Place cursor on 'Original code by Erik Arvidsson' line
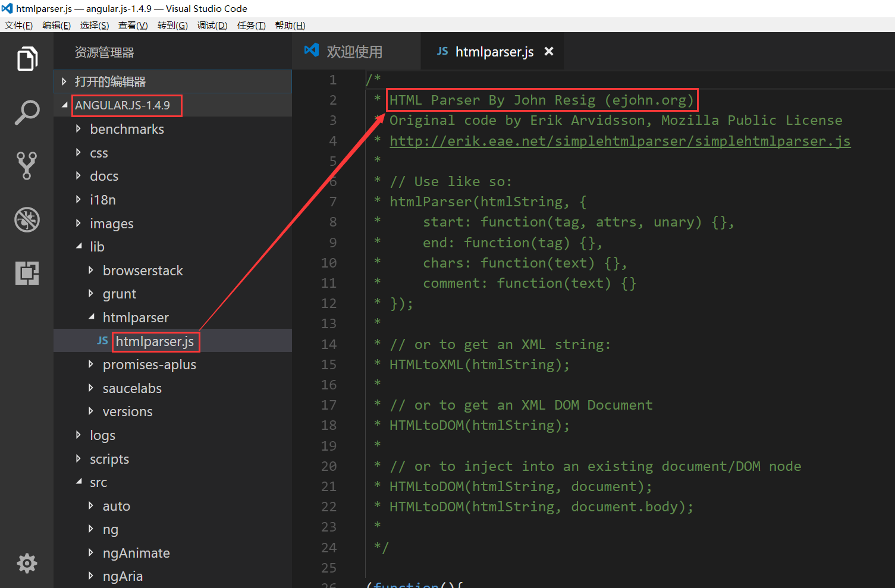 [615, 120]
